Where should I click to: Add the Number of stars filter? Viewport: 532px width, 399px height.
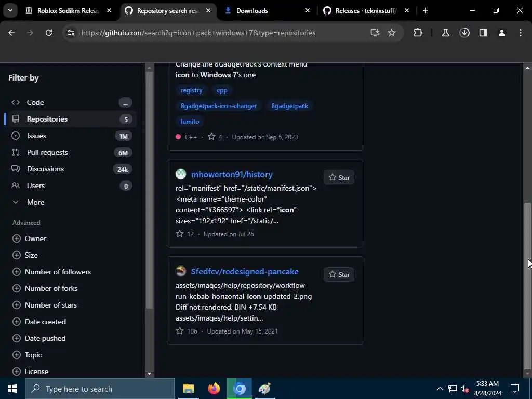[45, 305]
